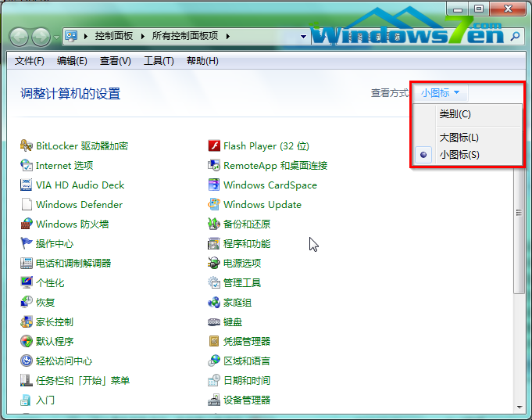Open the 电源选项 icon
The image size is (532, 420).
214,263
